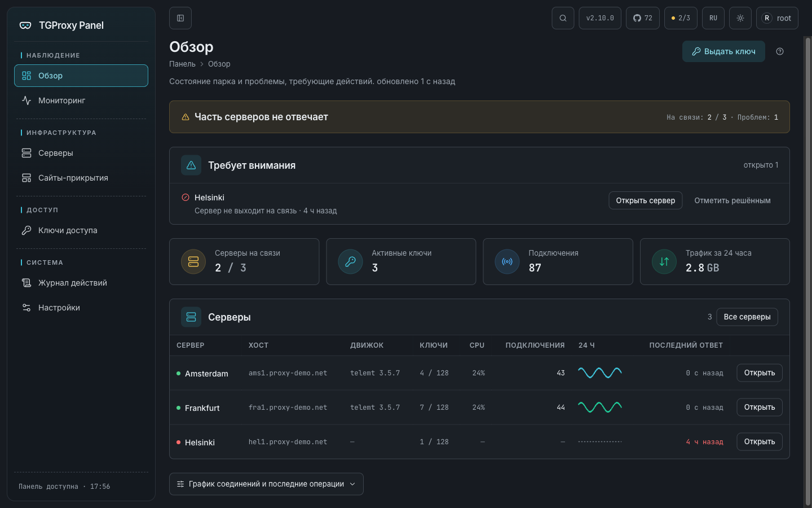Screen dimensions: 812x508
Task: Click the Подключения signal icon
Action: (x=507, y=262)
